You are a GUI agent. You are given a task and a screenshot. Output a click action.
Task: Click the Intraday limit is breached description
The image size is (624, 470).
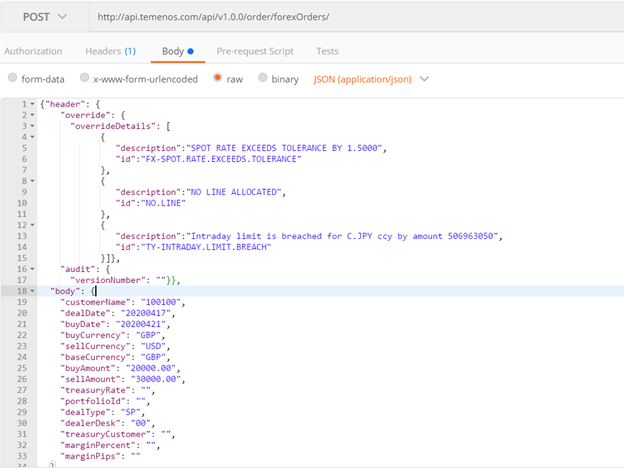tap(342, 236)
